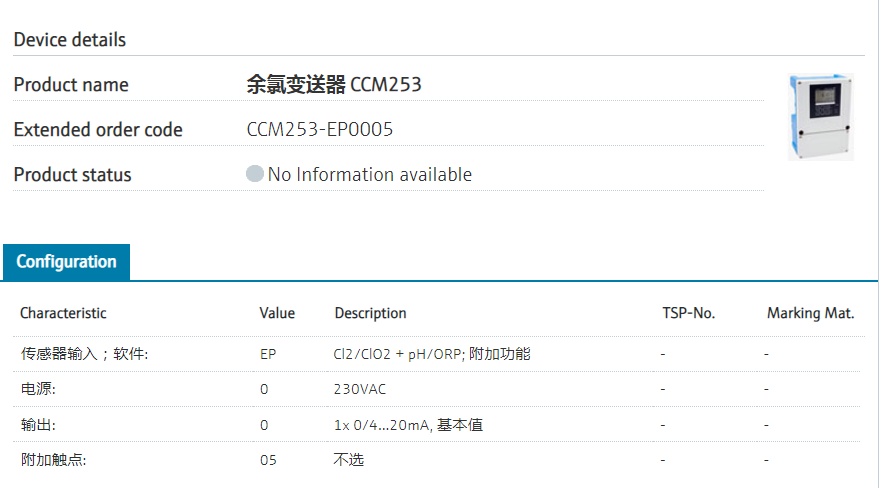Click the Description column header
Viewport: 881px width, 488px height.
pyautogui.click(x=370, y=313)
